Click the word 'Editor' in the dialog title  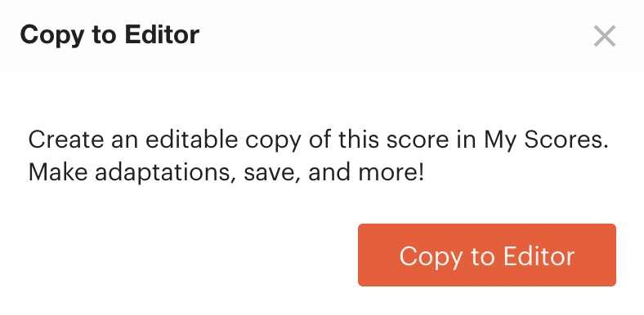coord(163,34)
